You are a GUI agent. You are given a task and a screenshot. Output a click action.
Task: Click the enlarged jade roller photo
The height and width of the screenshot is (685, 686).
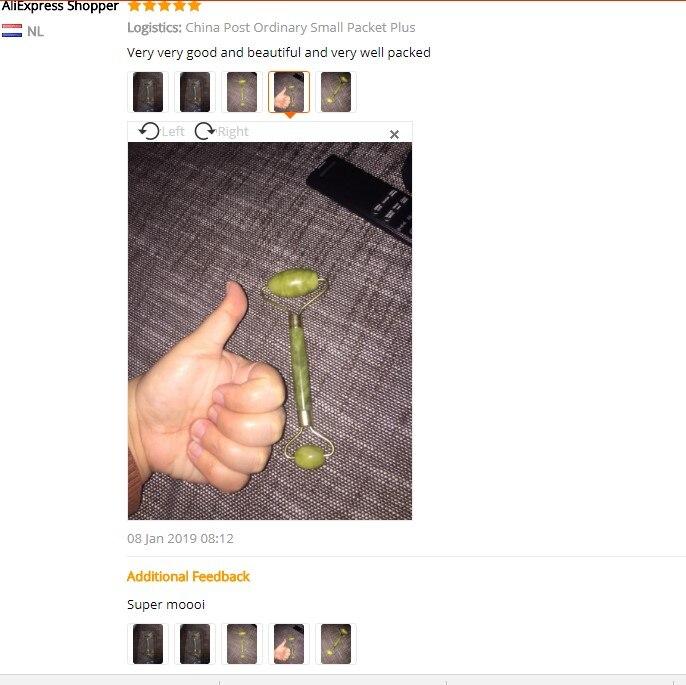[270, 331]
